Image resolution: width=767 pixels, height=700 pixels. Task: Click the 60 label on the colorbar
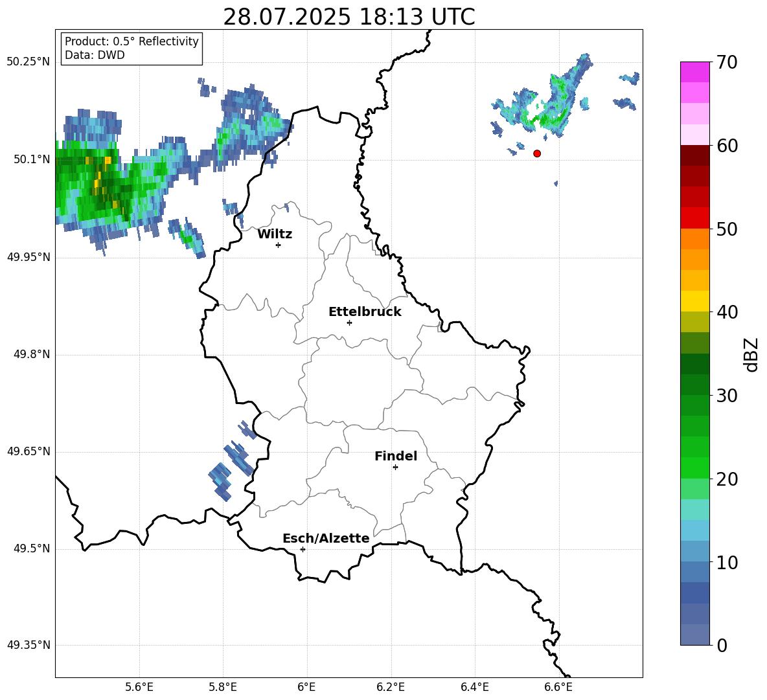point(727,146)
